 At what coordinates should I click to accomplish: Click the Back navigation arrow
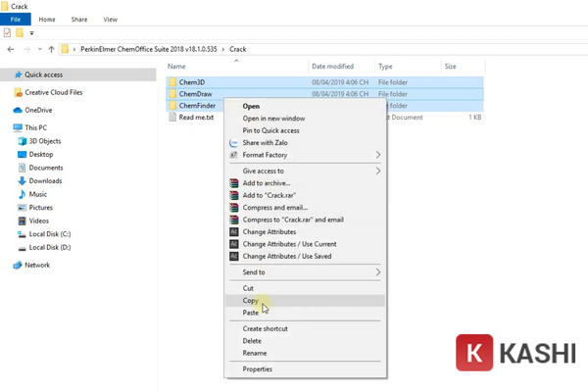click(x=11, y=49)
